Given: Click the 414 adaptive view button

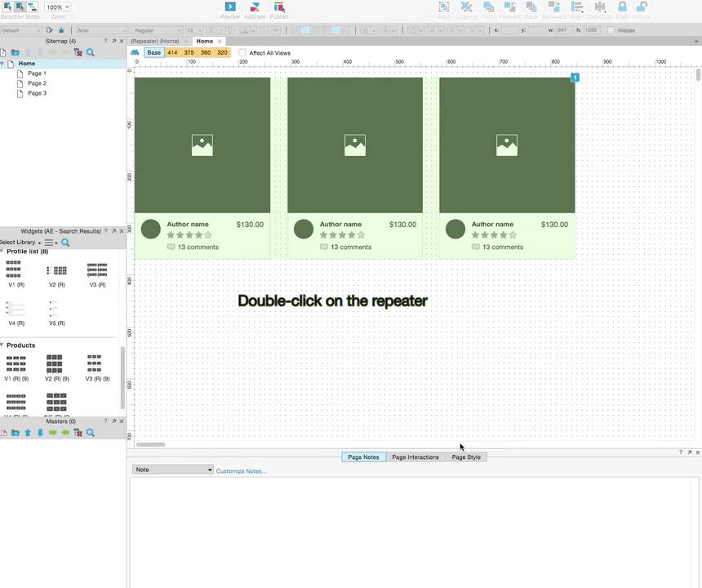Looking at the screenshot, I should click(x=172, y=52).
